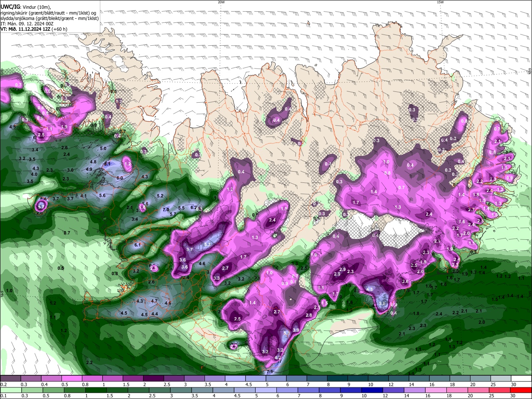Image resolution: width=532 pixels, height=399 pixels.
Task: Click the "4.0" precipitation value on the map
Action: (34, 174)
